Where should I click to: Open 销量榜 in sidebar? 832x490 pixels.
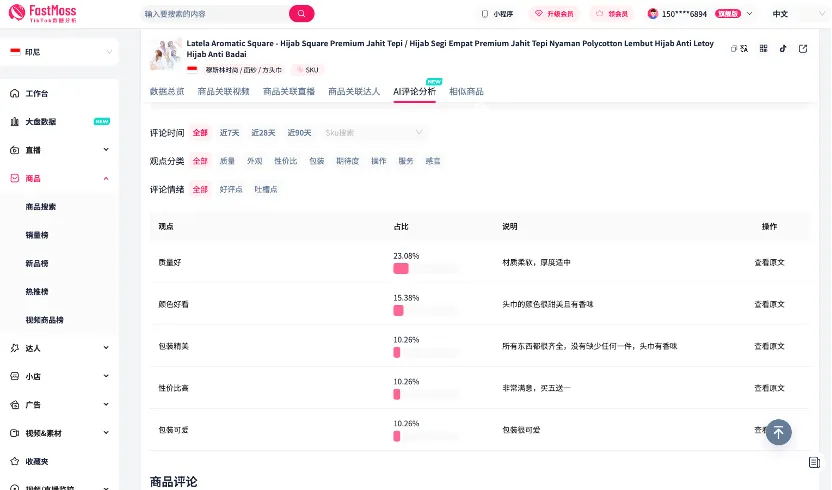[x=37, y=235]
